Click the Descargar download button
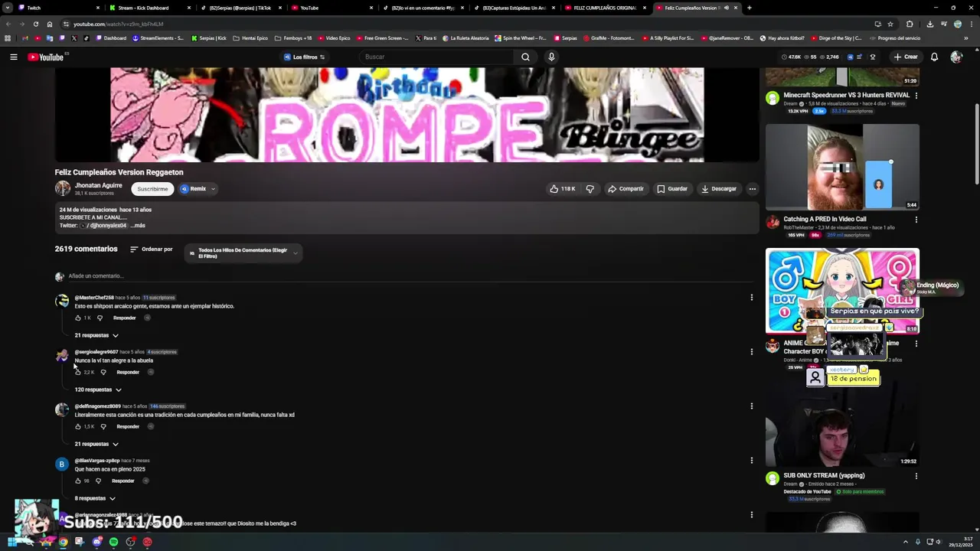980x551 pixels. [719, 189]
